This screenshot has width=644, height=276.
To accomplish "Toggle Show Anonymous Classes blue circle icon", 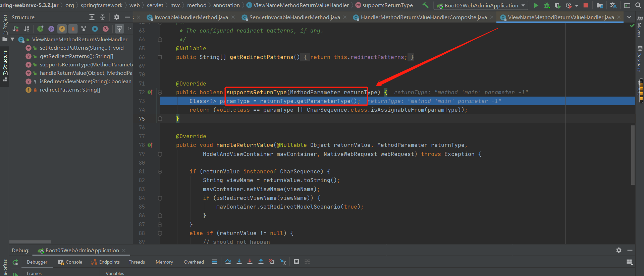I will [95, 29].
